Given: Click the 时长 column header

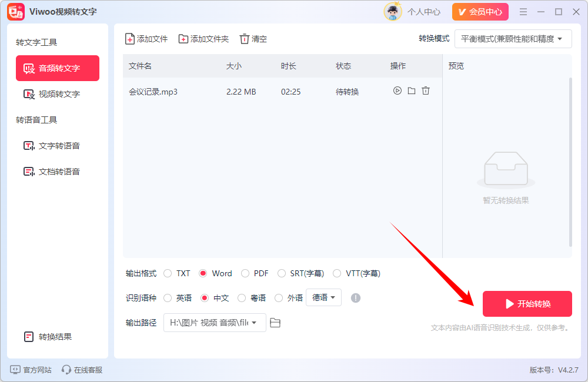Looking at the screenshot, I should click(x=288, y=66).
